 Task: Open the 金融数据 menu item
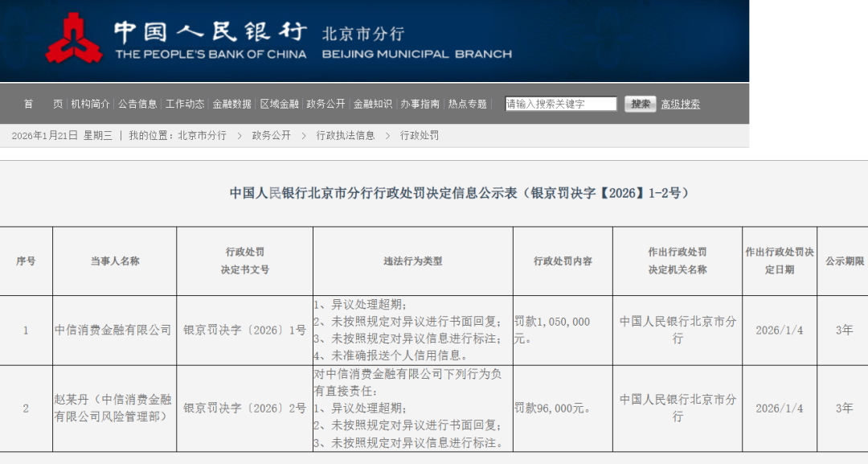(x=231, y=104)
